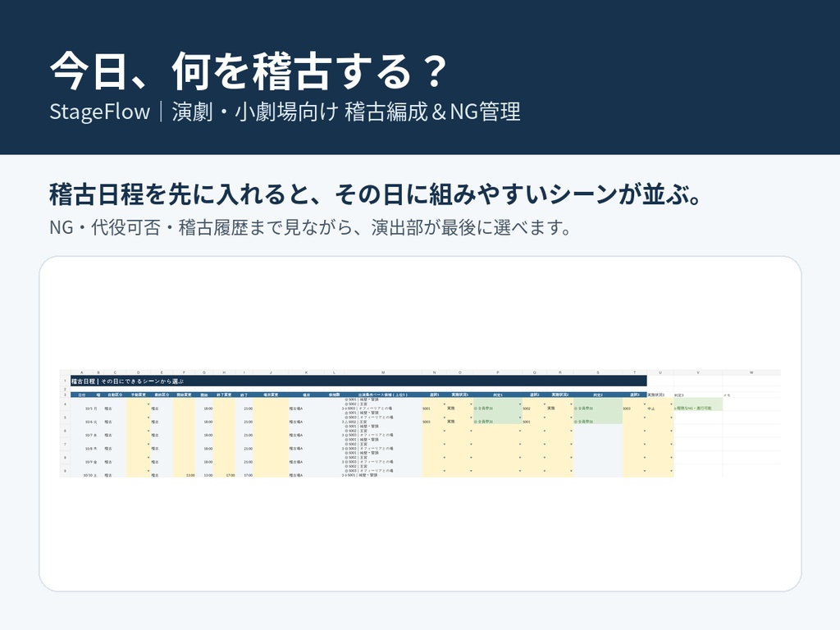Image resolution: width=840 pixels, height=630 pixels.
Task: Expand the 選択1 dropdown showing S001
Action: coord(444,404)
